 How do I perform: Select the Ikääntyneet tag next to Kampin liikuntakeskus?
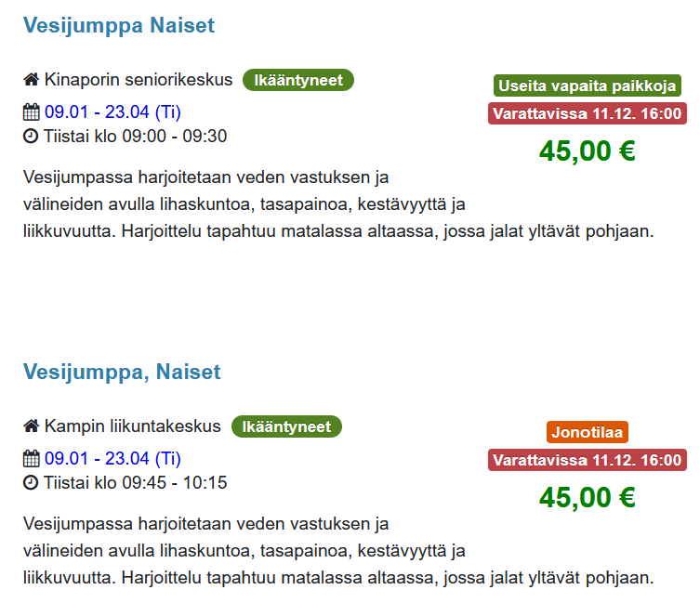(x=286, y=426)
